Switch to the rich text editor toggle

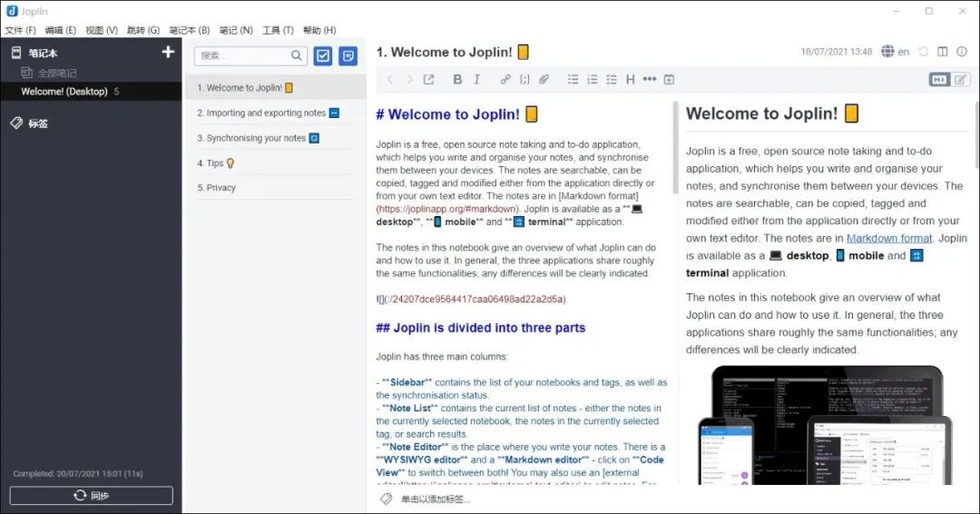(960, 80)
